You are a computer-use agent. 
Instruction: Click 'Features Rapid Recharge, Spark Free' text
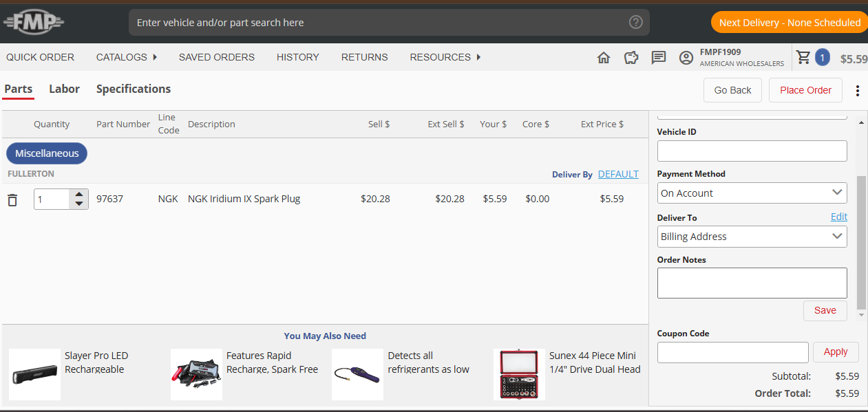click(272, 362)
